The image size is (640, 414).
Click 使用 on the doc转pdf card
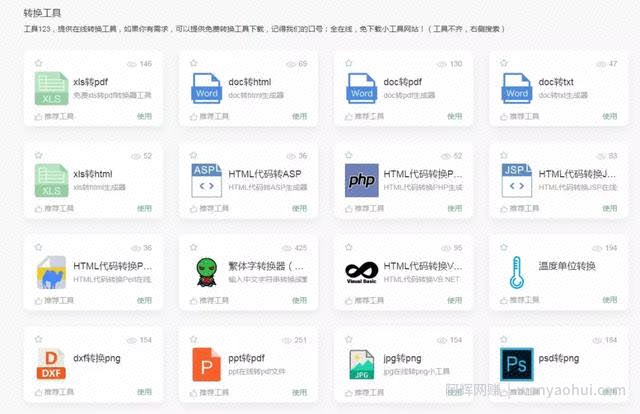(x=454, y=116)
